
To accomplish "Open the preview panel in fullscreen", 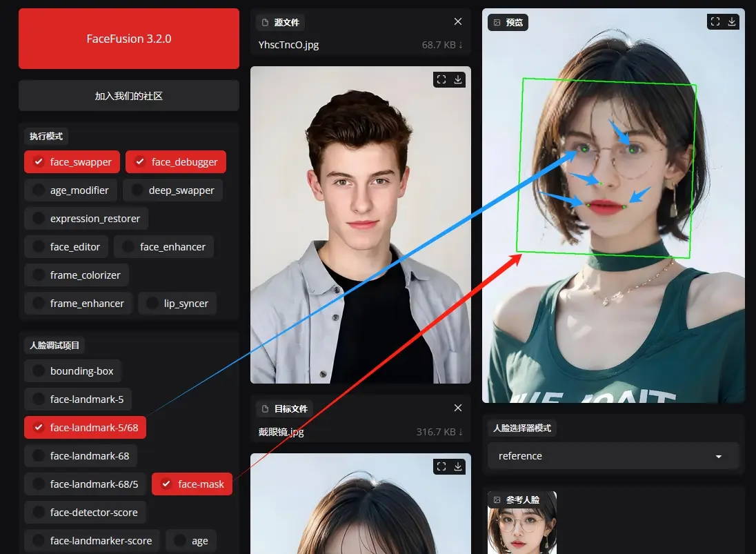I will (715, 21).
